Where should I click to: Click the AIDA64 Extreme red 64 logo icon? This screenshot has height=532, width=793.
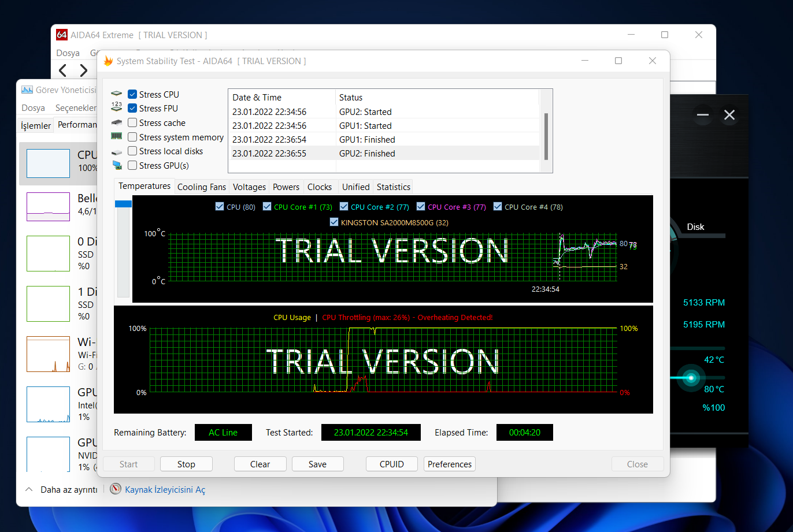click(x=62, y=35)
